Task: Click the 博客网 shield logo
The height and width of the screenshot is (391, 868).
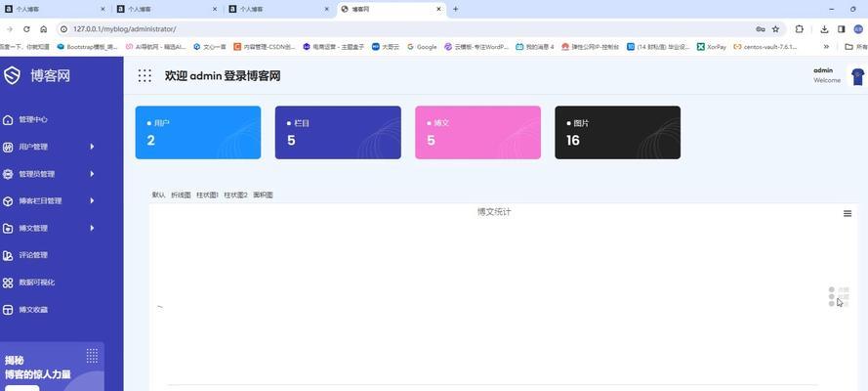Action: (x=12, y=75)
